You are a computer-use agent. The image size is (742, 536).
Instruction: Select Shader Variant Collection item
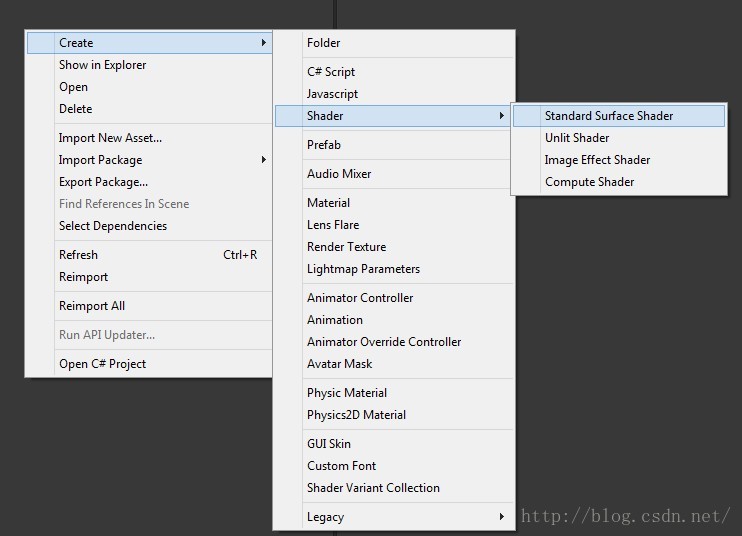(394, 488)
